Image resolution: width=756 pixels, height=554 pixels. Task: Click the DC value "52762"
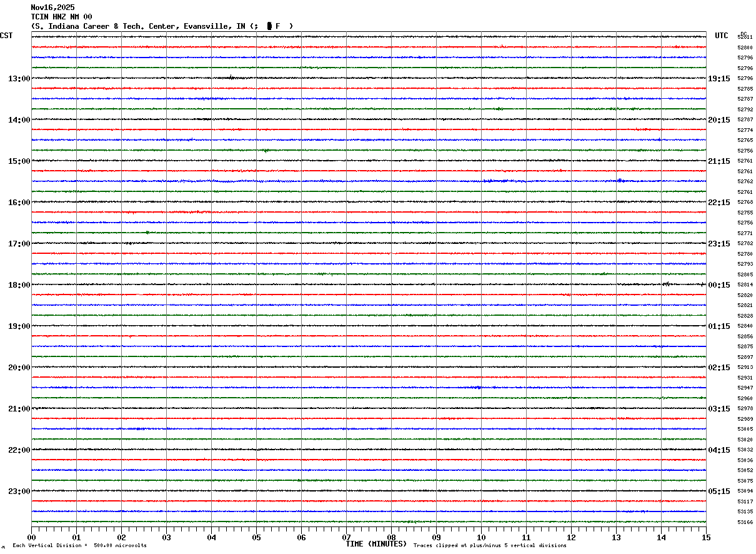click(745, 181)
